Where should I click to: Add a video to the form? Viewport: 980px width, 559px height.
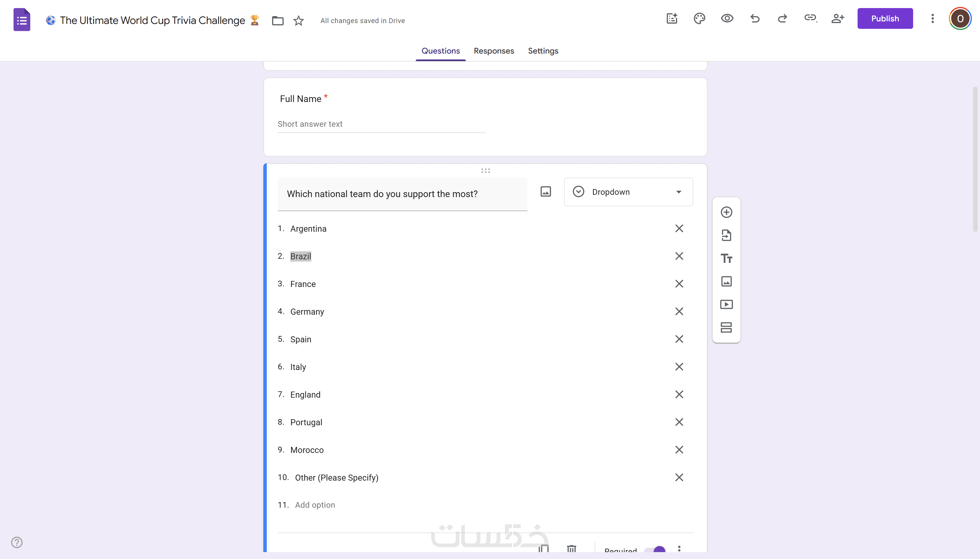(x=726, y=305)
